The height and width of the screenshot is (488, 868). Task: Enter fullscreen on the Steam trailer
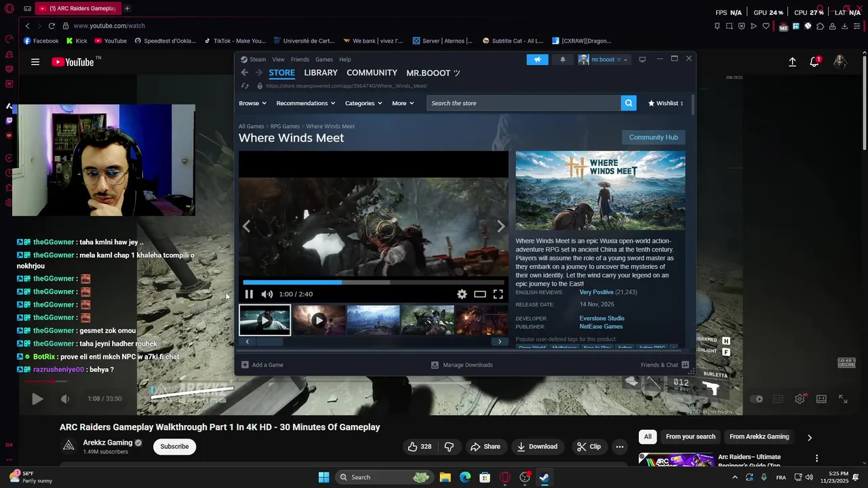(498, 294)
